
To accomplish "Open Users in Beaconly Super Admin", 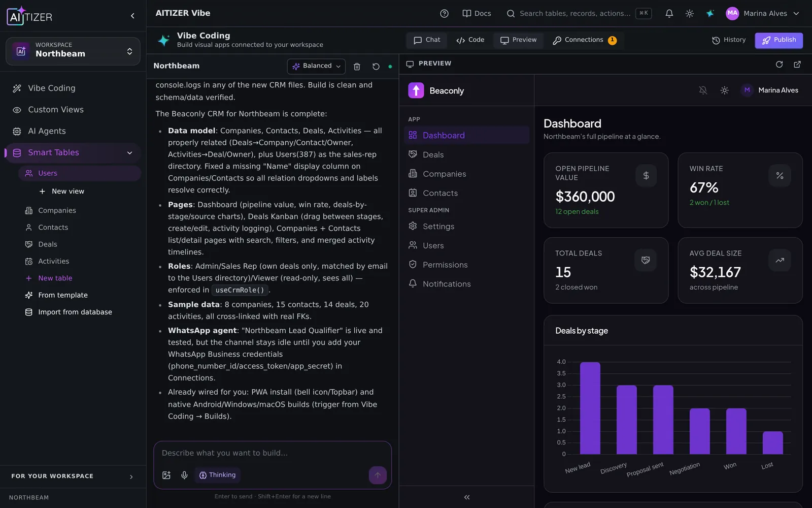I will [x=467, y=246].
